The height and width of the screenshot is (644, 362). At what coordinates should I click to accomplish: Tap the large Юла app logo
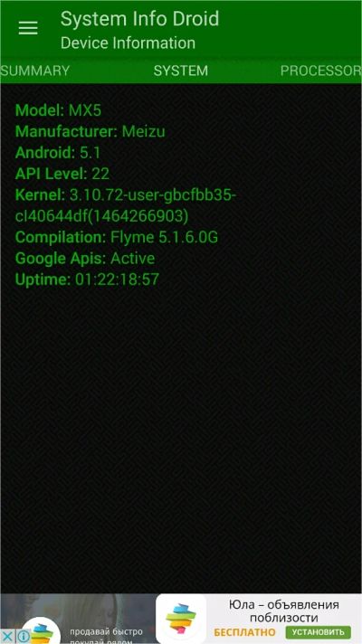pyautogui.click(x=181, y=620)
